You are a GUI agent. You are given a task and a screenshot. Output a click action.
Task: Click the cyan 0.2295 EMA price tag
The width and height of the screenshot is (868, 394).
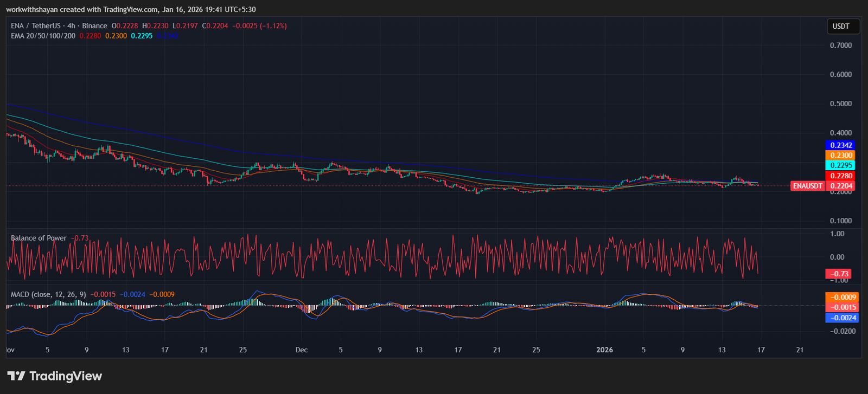click(841, 165)
